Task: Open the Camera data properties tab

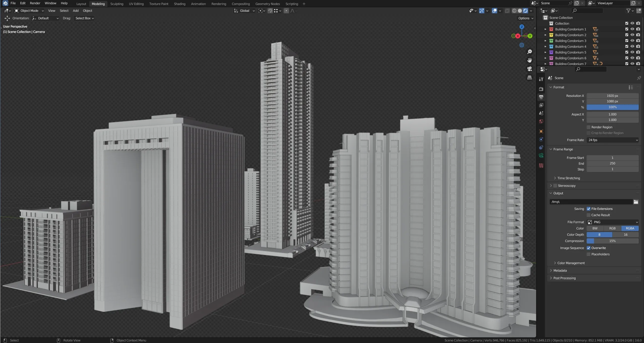Action: (541, 155)
